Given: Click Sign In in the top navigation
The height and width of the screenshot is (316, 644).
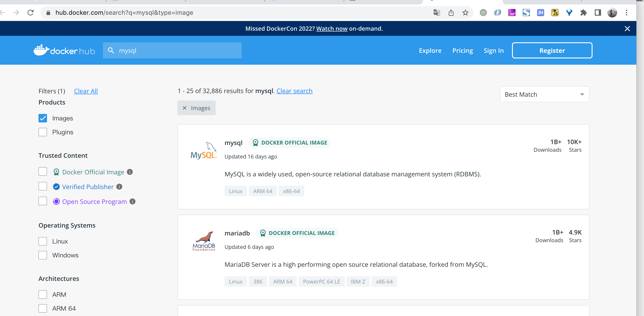Looking at the screenshot, I should 493,51.
